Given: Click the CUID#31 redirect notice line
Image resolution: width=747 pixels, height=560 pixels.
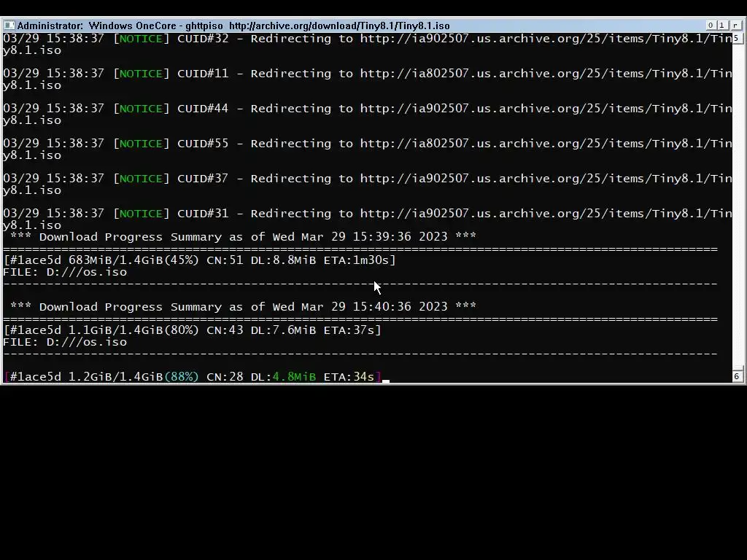Looking at the screenshot, I should pos(367,219).
